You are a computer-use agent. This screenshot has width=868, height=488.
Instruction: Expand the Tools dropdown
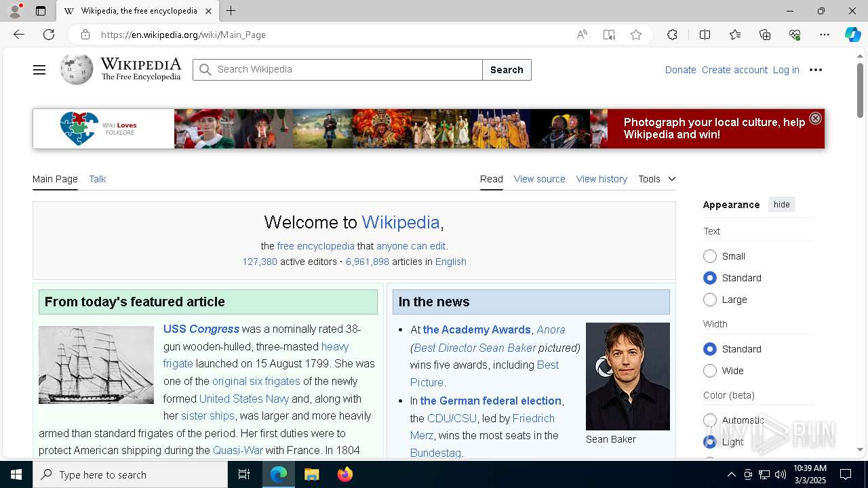point(657,179)
